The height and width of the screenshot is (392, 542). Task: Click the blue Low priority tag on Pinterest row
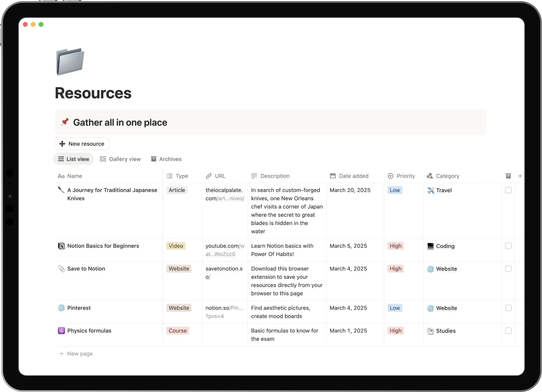click(x=394, y=308)
